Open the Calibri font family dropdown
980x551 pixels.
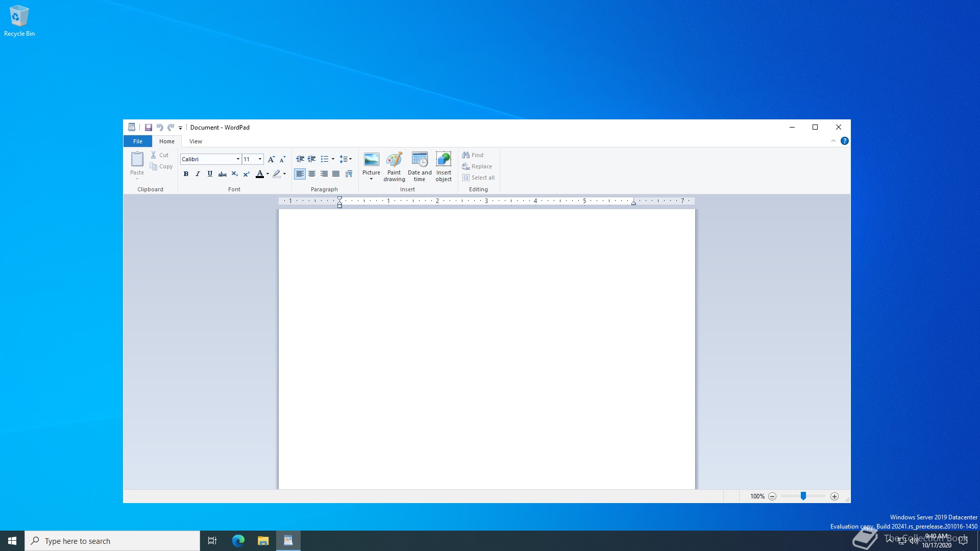point(237,159)
